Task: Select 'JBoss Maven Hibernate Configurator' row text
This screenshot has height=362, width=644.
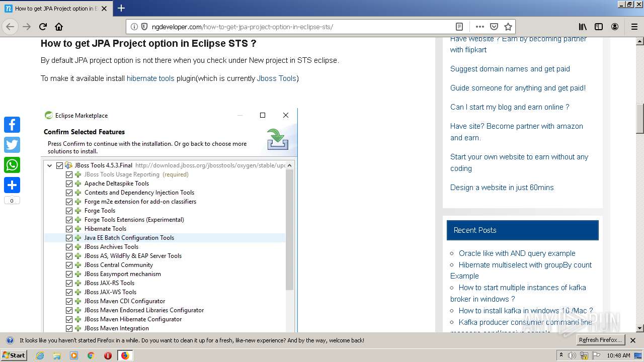Action: pyautogui.click(x=133, y=319)
